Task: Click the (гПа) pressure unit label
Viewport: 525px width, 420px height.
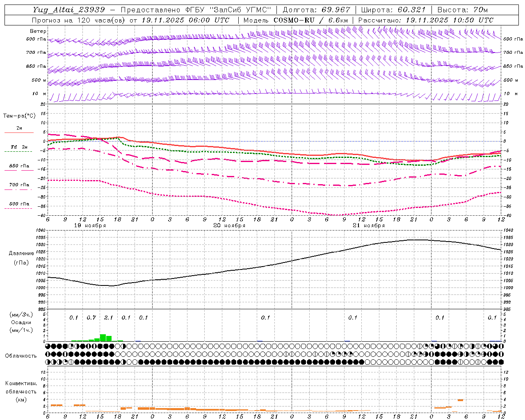Action: 21,263
